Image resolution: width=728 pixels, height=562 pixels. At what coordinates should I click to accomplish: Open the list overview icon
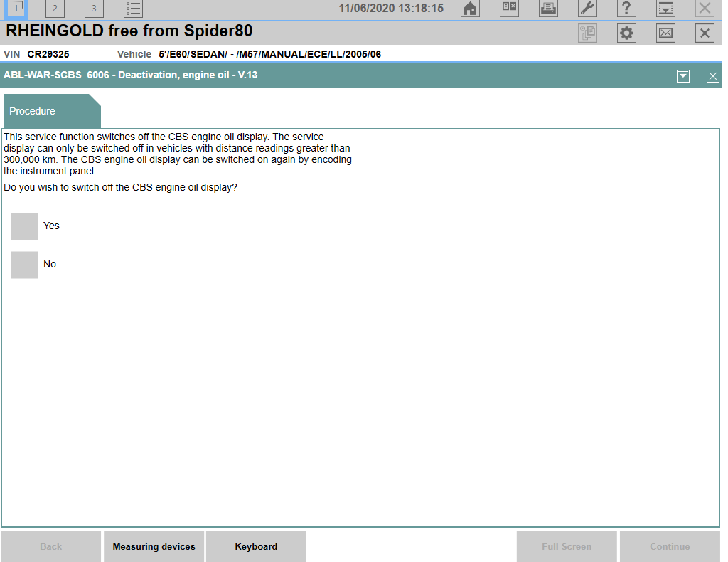pos(133,9)
